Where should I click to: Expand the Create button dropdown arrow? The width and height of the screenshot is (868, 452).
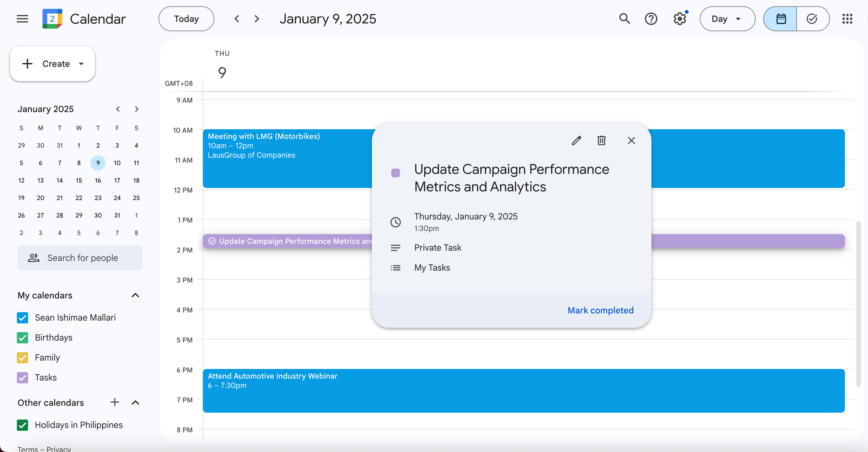tap(81, 64)
